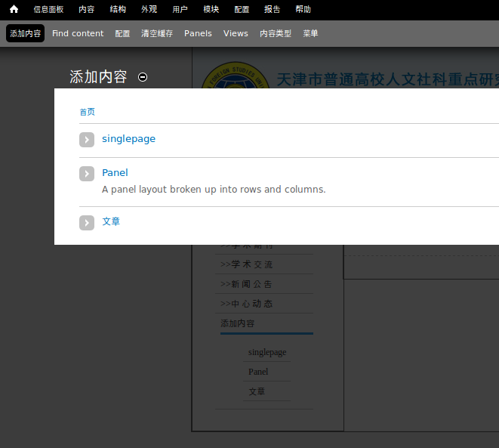Click the 清空缓存 shortcut
This screenshot has width=499, height=448.
point(157,33)
